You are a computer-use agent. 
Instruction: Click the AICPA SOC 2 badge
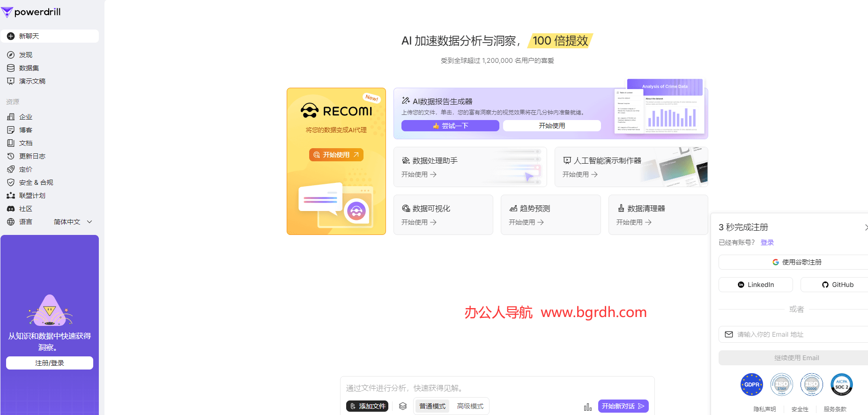pos(841,385)
